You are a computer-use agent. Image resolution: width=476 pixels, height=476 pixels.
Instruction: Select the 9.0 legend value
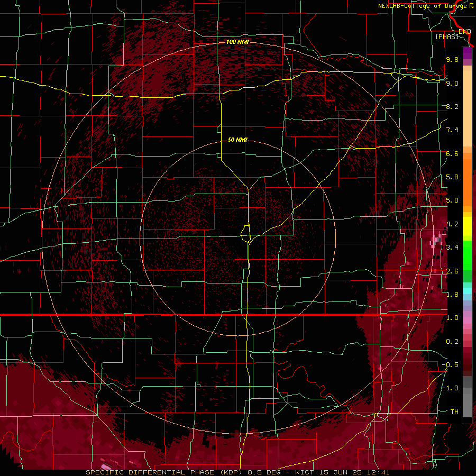point(452,83)
